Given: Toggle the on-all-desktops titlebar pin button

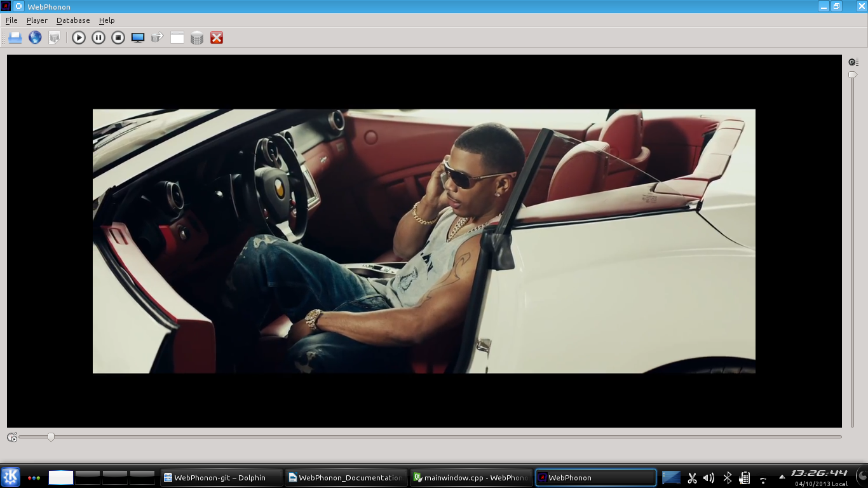Looking at the screenshot, I should point(19,6).
